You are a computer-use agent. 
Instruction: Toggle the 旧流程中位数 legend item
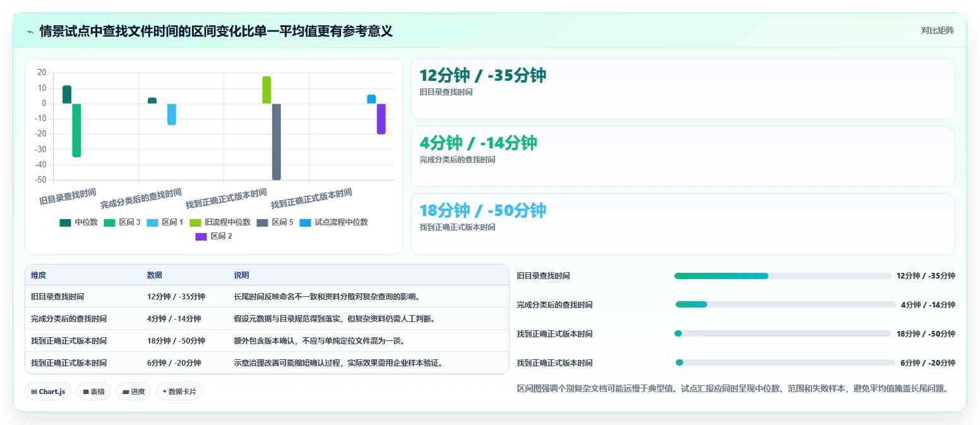[220, 222]
